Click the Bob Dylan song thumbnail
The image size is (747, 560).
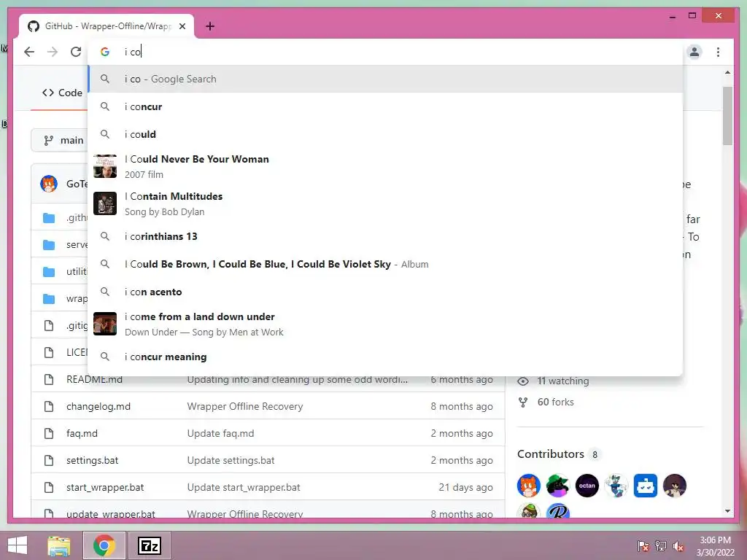105,203
